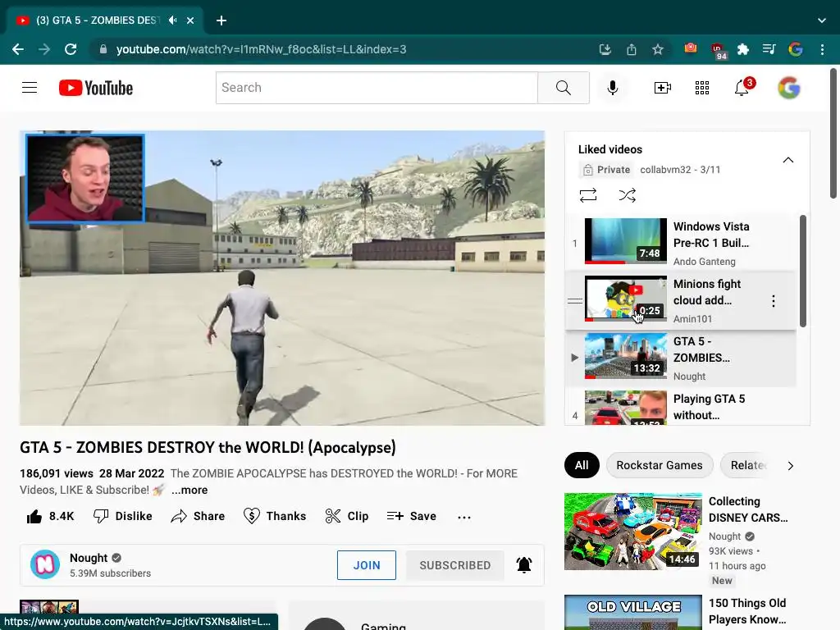840x630 pixels.
Task: Play Windows Vista Pre-RC 1 playlist video
Action: [x=680, y=243]
